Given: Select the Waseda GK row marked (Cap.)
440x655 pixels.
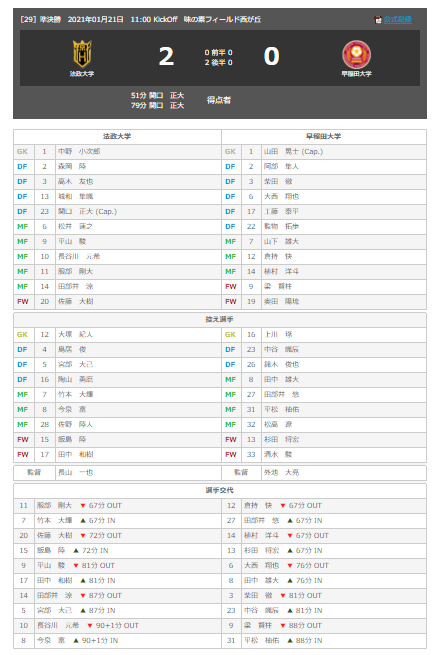Looking at the screenshot, I should pyautogui.click(x=324, y=152).
